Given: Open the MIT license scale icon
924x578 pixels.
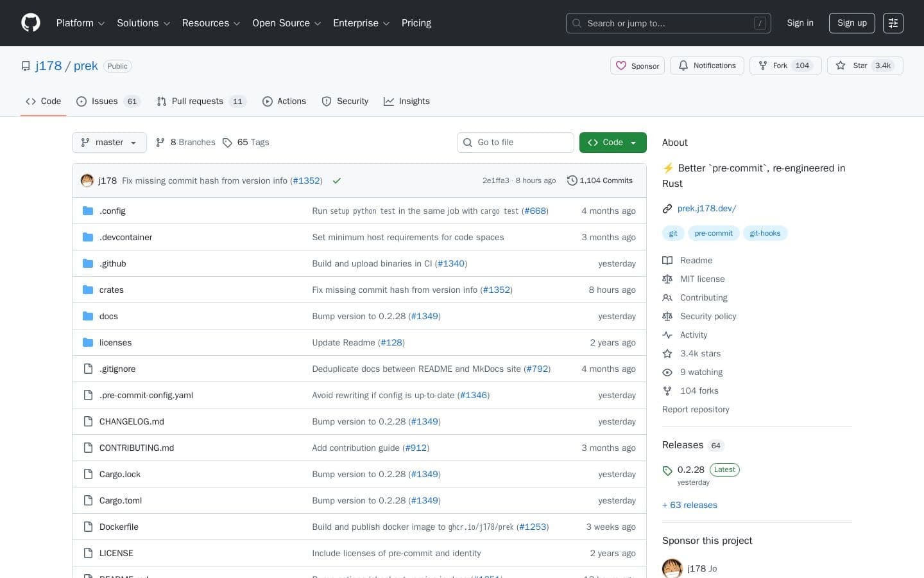Looking at the screenshot, I should coord(667,279).
